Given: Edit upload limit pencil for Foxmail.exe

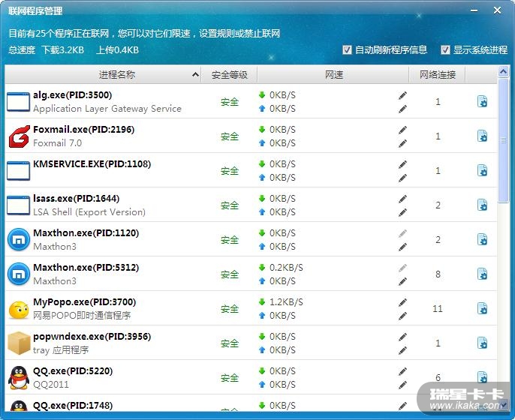Looking at the screenshot, I should pyautogui.click(x=402, y=143).
